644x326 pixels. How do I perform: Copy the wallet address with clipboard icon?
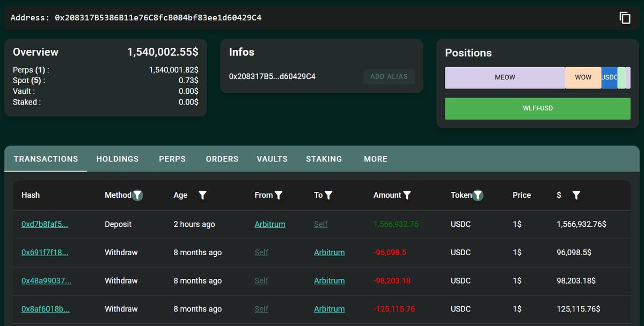(x=625, y=18)
